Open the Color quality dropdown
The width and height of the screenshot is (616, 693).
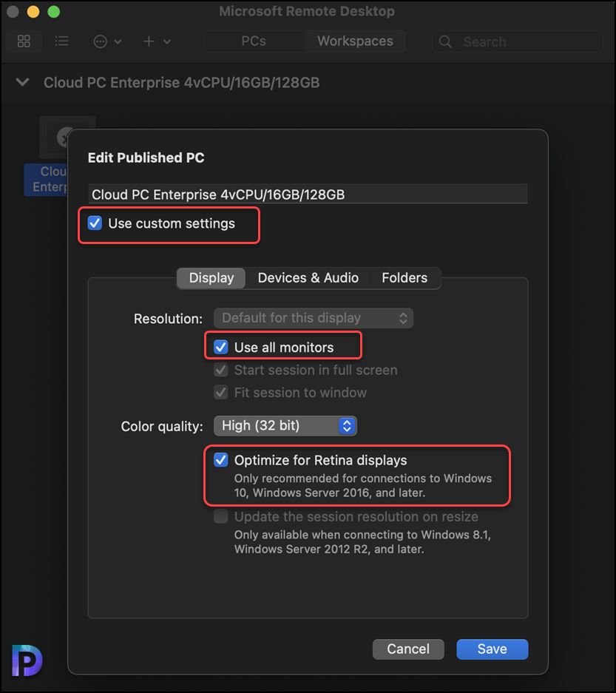(x=285, y=425)
